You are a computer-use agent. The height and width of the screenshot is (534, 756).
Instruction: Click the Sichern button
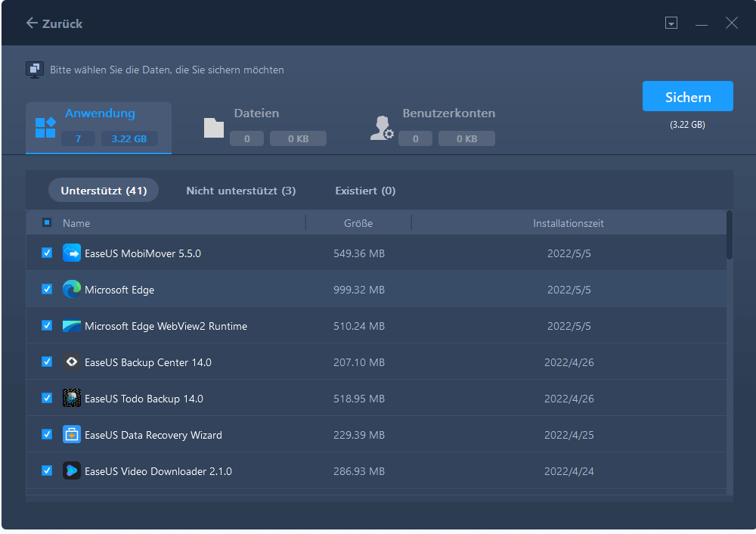687,97
